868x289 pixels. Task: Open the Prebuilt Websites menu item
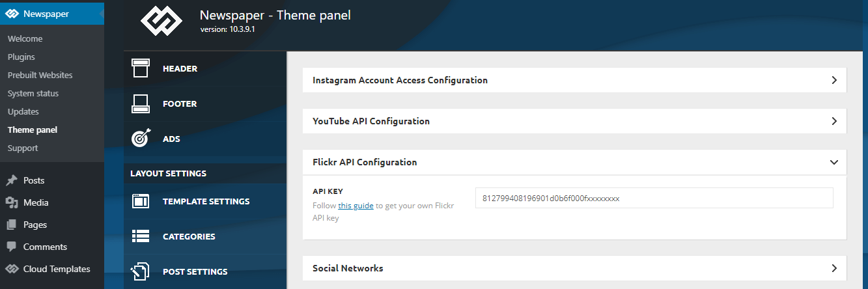click(40, 75)
